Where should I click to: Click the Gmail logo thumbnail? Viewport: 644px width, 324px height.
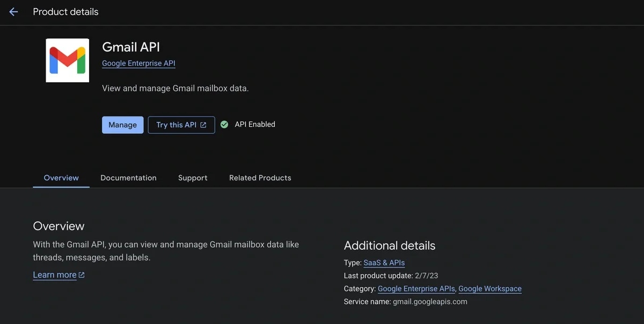coord(68,60)
